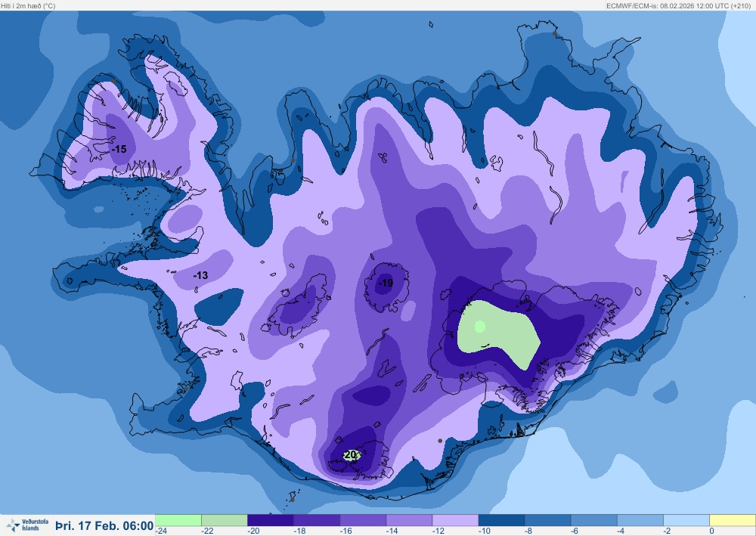
Task: Click the -6 to -4 legend swatch
Action: pyautogui.click(x=594, y=521)
